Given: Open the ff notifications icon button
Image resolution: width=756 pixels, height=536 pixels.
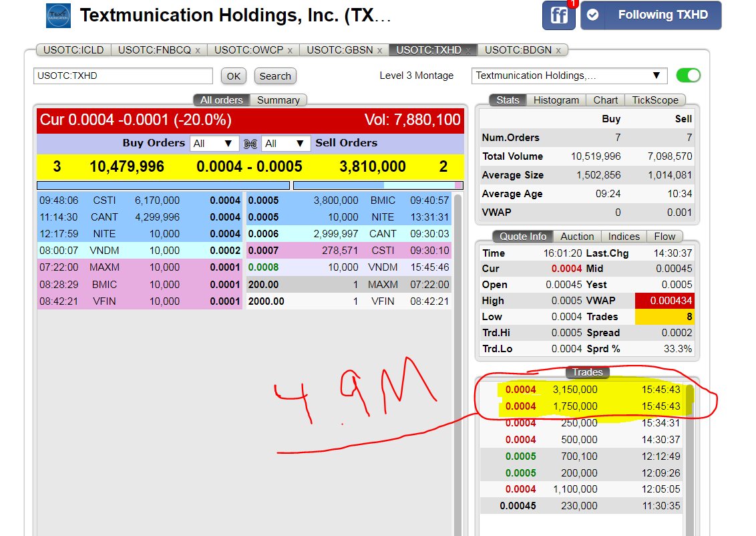Looking at the screenshot, I should click(x=558, y=15).
